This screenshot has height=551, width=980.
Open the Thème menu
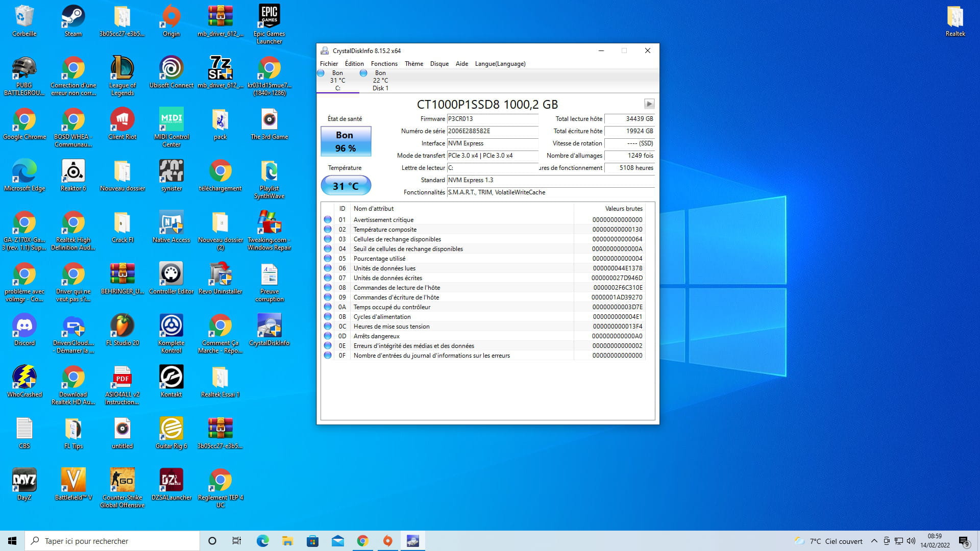tap(414, 64)
